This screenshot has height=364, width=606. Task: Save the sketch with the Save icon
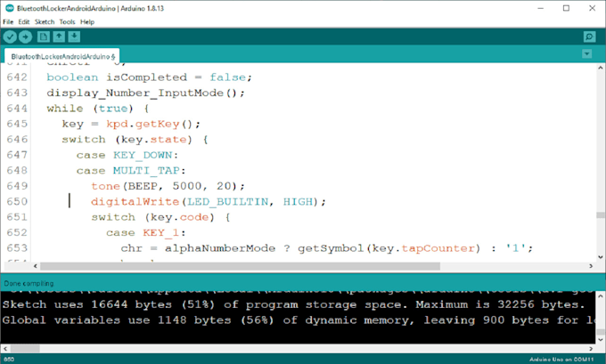tap(74, 36)
